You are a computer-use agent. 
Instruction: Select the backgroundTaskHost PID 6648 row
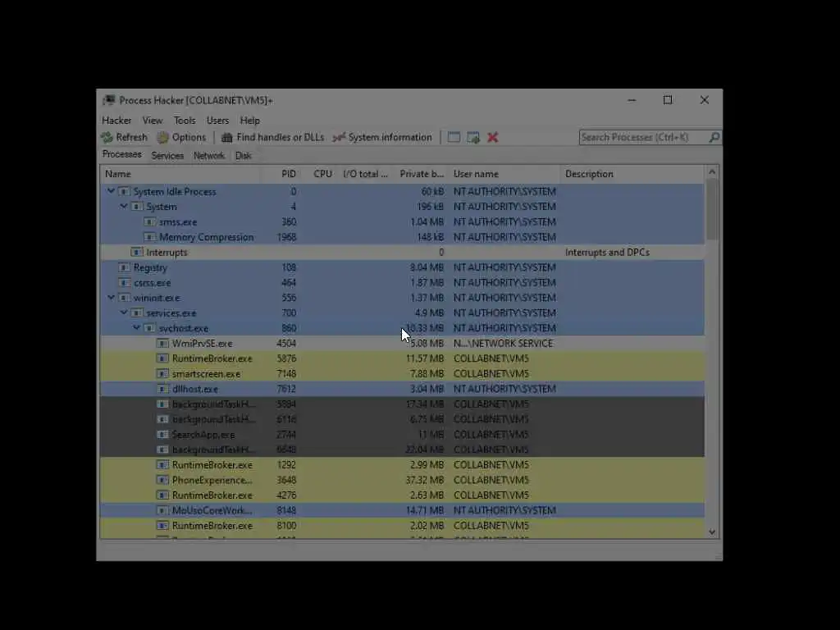pyautogui.click(x=402, y=450)
